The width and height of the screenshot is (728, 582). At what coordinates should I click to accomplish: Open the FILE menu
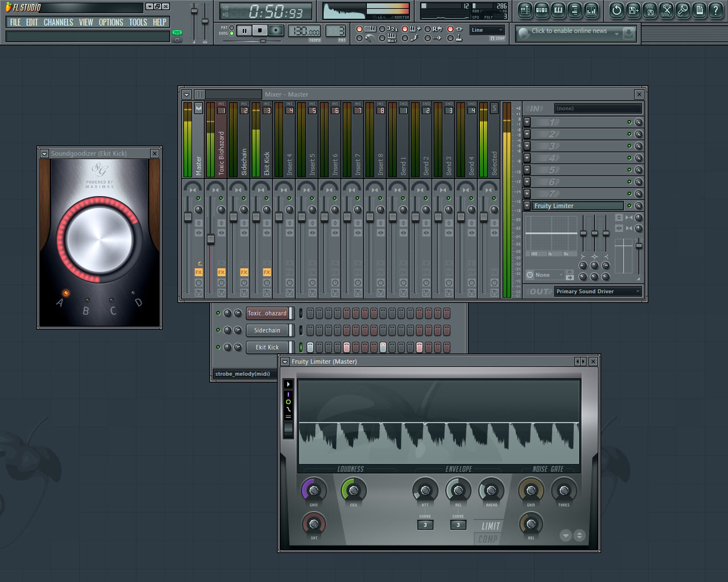click(15, 22)
